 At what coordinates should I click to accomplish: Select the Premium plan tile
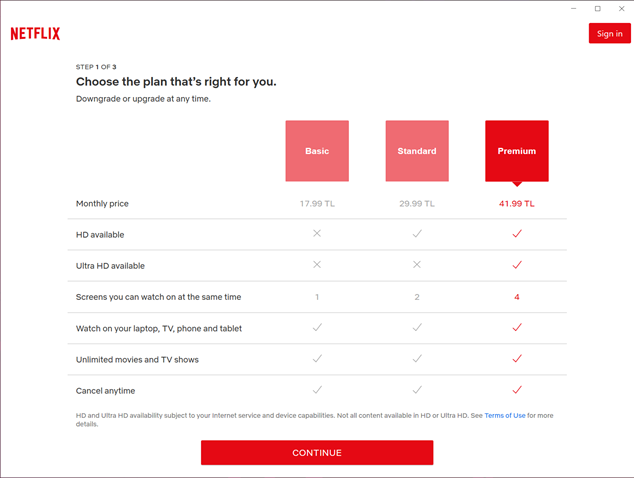click(x=517, y=151)
